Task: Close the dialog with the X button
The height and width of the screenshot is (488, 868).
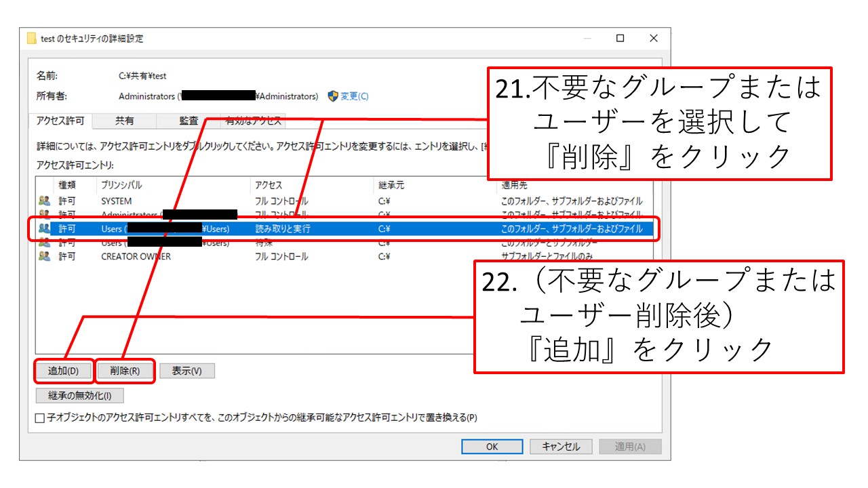Action: [653, 39]
